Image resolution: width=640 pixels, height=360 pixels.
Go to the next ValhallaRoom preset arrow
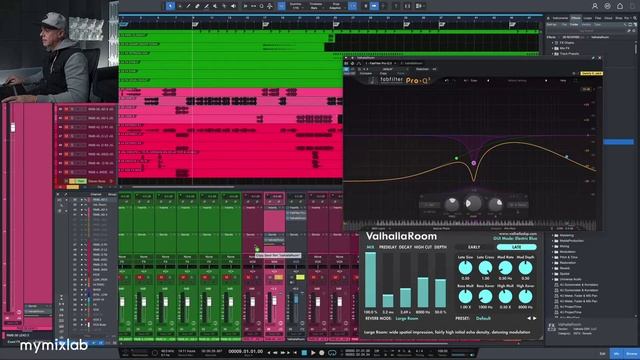pyautogui.click(x=535, y=318)
